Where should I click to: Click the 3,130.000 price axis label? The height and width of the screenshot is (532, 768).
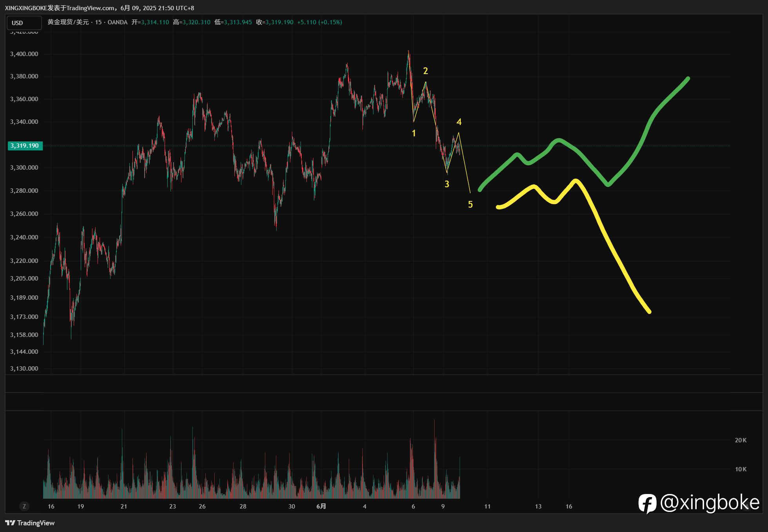click(24, 369)
